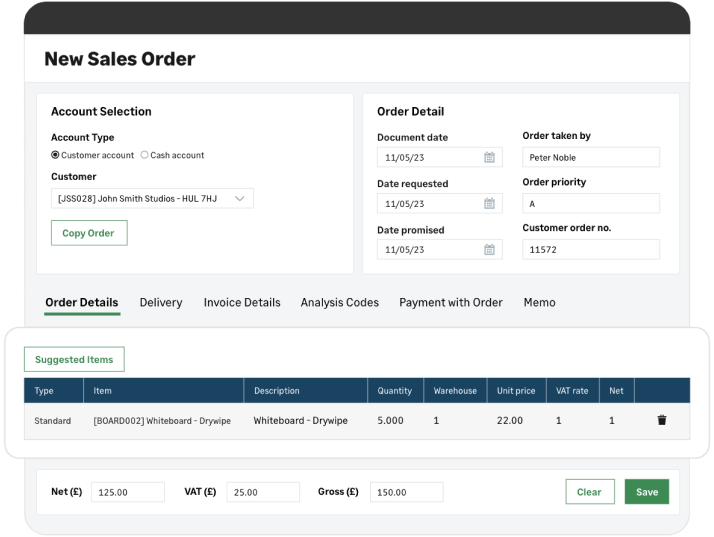
Task: Click the Order taken by field
Action: 591,157
